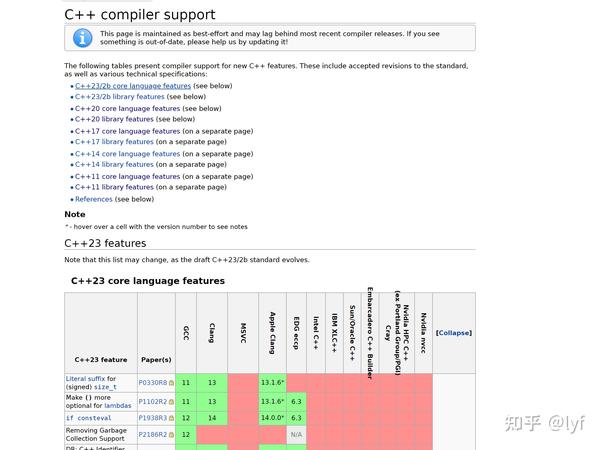600x450 pixels.
Task: Jump to the References section link
Action: (x=94, y=199)
